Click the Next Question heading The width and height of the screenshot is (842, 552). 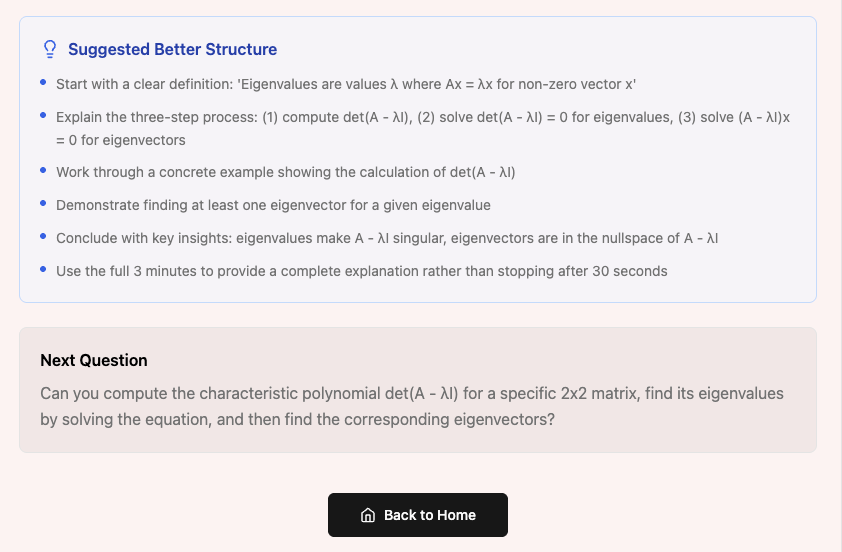[94, 360]
